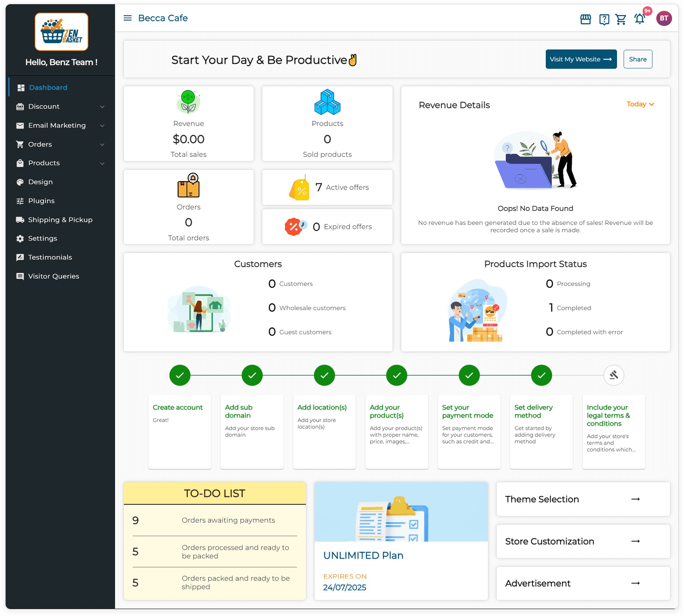Click the Add sub domain checkmark step
Image resolution: width=684 pixels, height=616 pixels.
pos(252,375)
